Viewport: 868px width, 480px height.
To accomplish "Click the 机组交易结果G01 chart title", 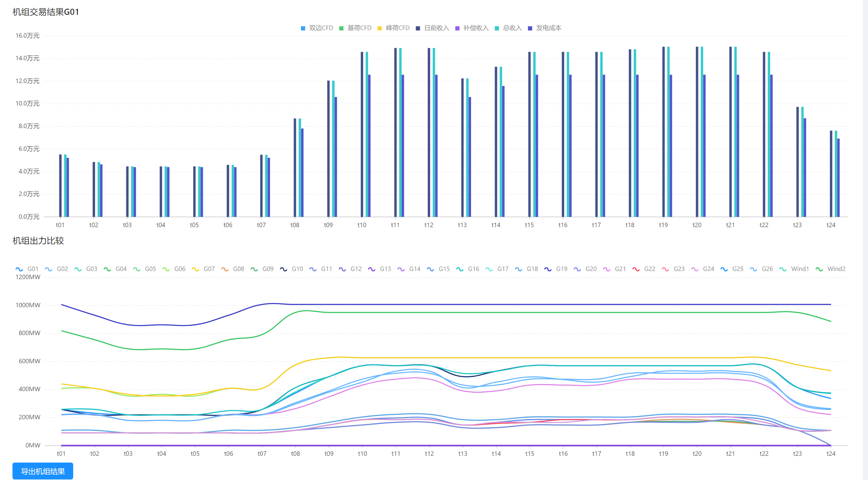I will tap(46, 12).
